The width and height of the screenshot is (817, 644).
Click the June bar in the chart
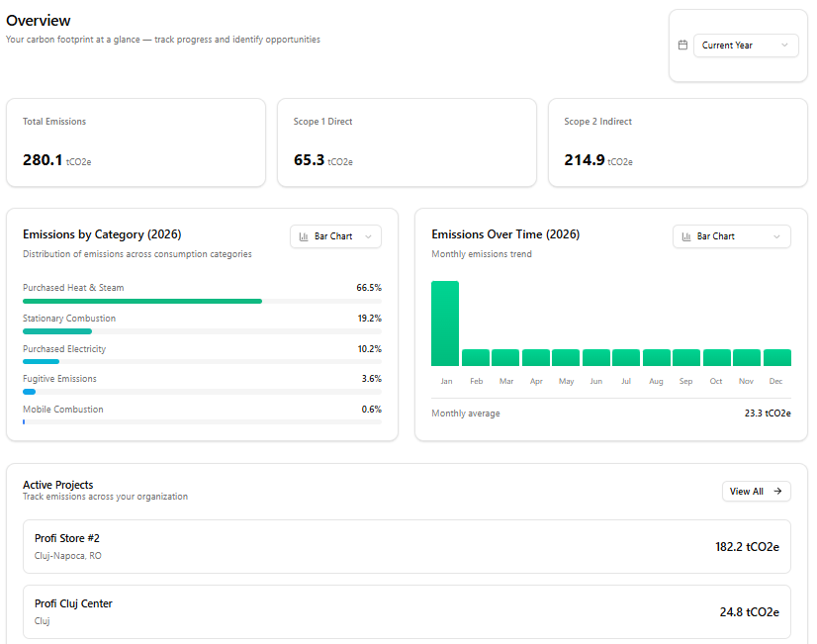pyautogui.click(x=596, y=358)
